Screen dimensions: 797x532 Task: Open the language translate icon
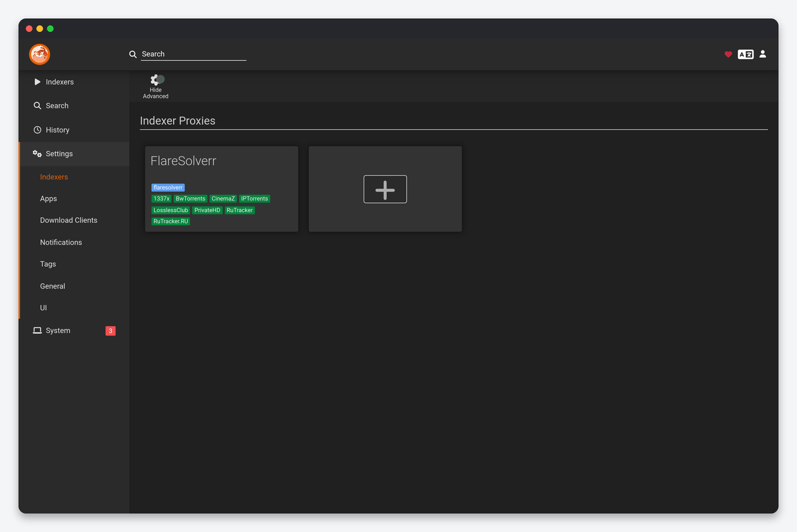[745, 54]
